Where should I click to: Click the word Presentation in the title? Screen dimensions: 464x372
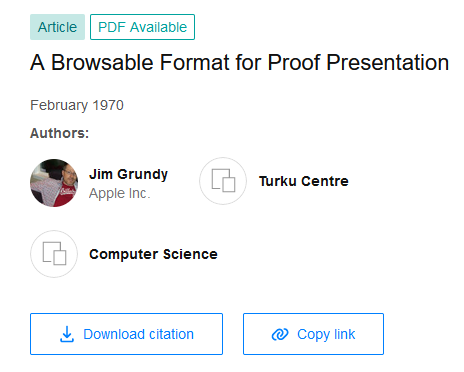(x=387, y=62)
